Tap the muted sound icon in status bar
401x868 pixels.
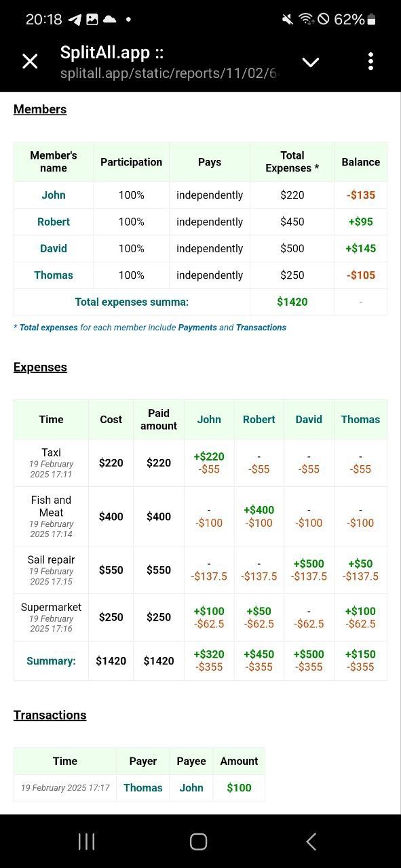(x=288, y=20)
